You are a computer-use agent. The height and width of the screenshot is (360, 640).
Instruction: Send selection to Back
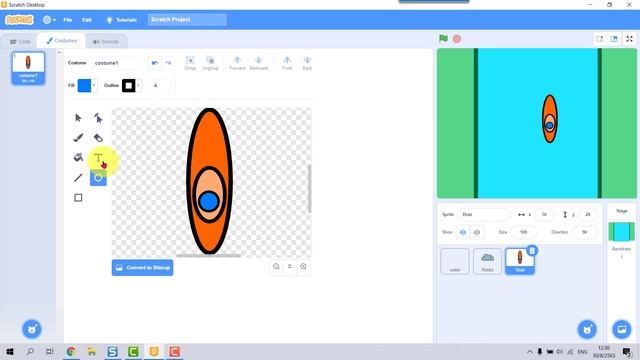click(307, 63)
